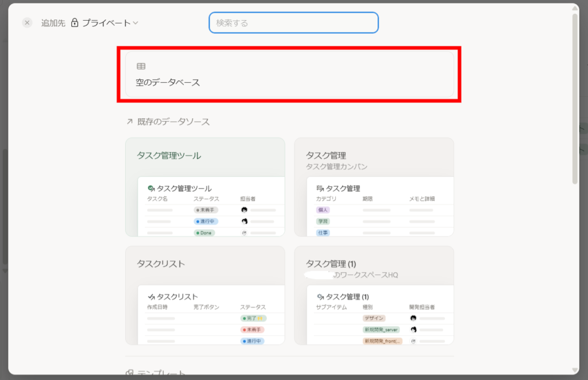Click the 個人 category tag
This screenshot has height=380, width=588.
(323, 210)
